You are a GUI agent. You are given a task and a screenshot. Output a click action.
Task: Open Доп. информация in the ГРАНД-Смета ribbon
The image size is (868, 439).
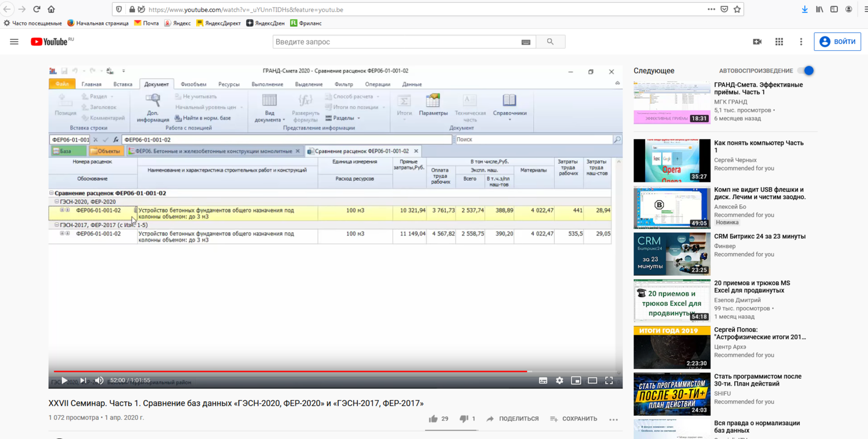click(x=153, y=108)
